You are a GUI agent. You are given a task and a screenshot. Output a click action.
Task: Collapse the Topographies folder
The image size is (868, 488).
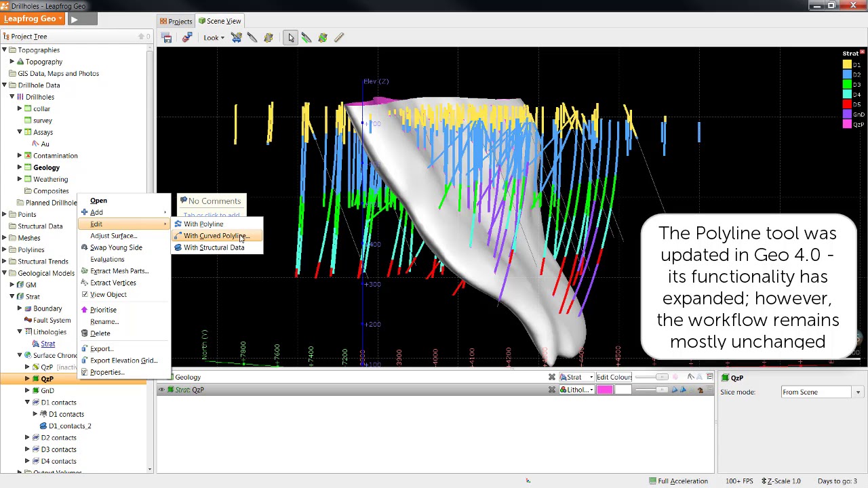(4, 50)
